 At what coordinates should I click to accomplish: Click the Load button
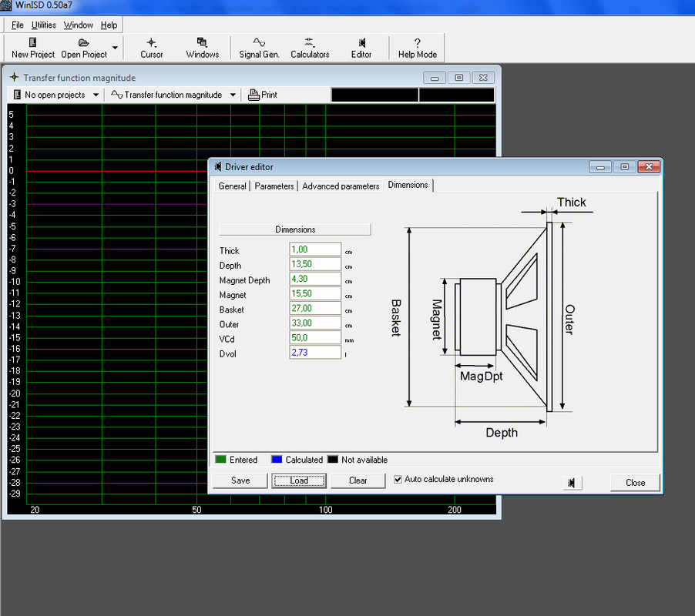(299, 480)
